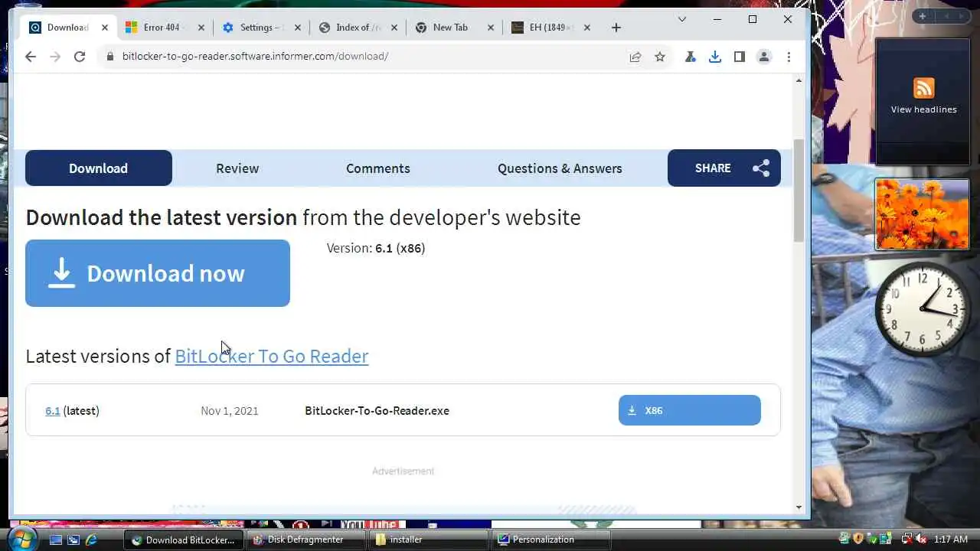Image resolution: width=980 pixels, height=551 pixels.
Task: Click the BitLocker-To-Go-Reader.exe file name
Action: tap(377, 411)
